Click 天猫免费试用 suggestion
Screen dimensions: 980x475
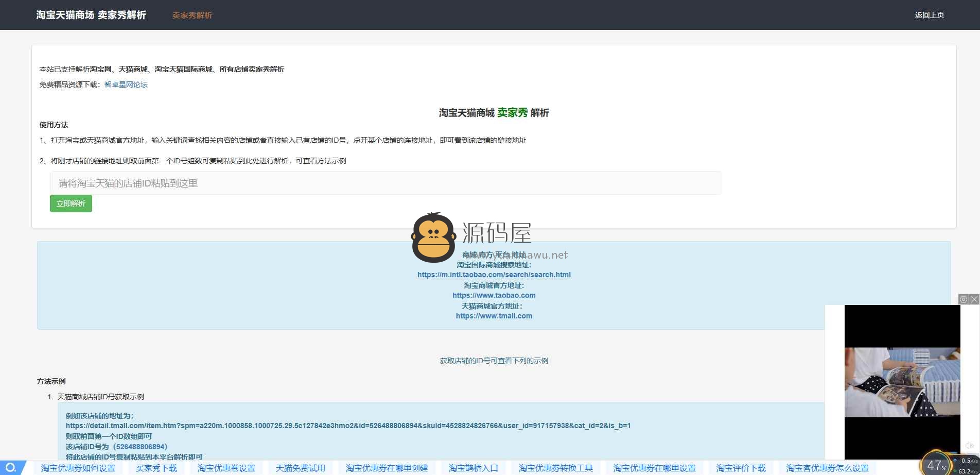[x=301, y=468]
